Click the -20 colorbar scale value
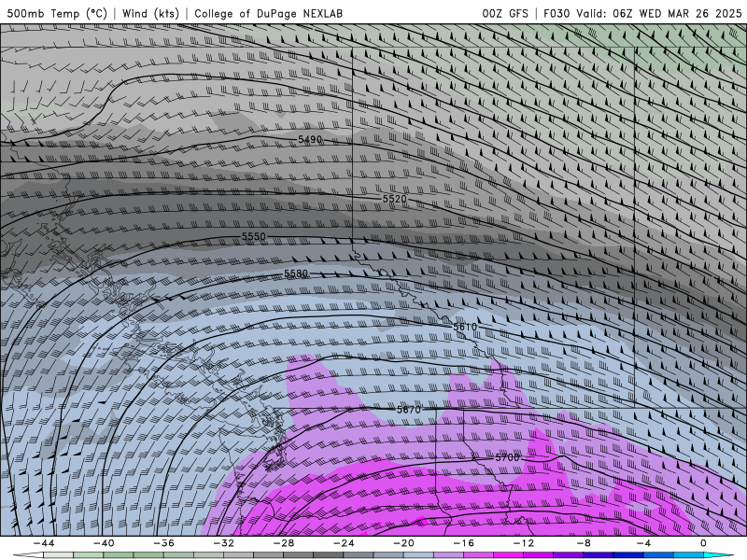This screenshot has width=747, height=560. coord(404,543)
